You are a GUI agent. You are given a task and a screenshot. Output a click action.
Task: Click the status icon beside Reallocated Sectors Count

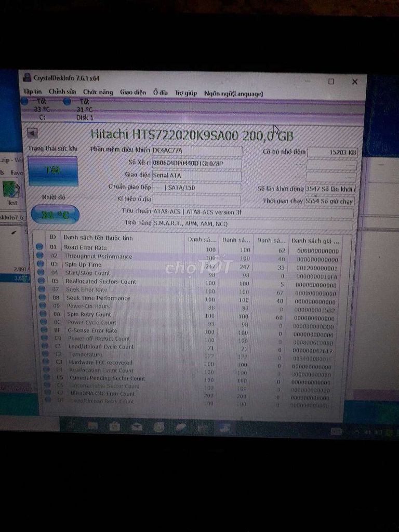coord(42,281)
